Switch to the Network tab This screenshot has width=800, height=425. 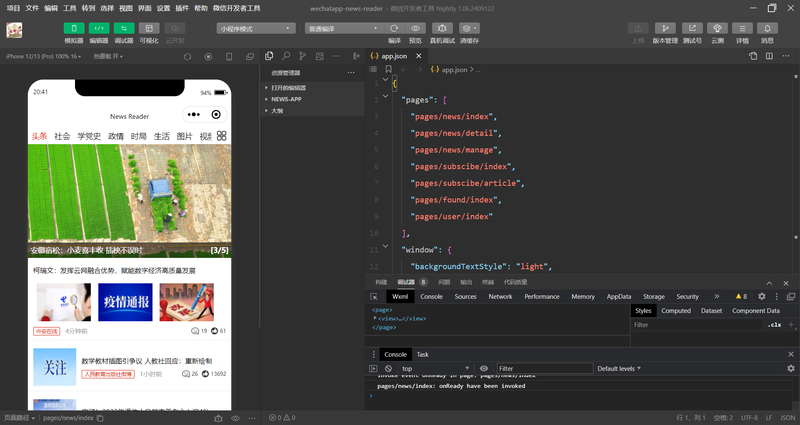(x=500, y=297)
